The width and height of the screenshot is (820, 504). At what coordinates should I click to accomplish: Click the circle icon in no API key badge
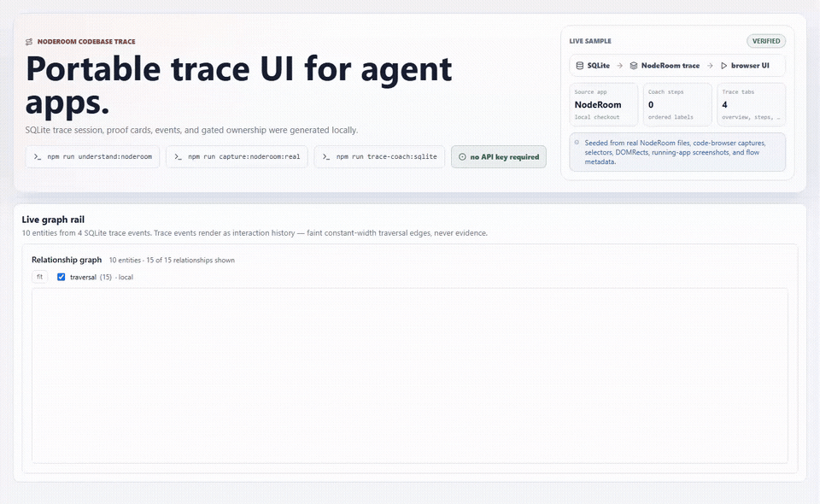click(x=462, y=157)
